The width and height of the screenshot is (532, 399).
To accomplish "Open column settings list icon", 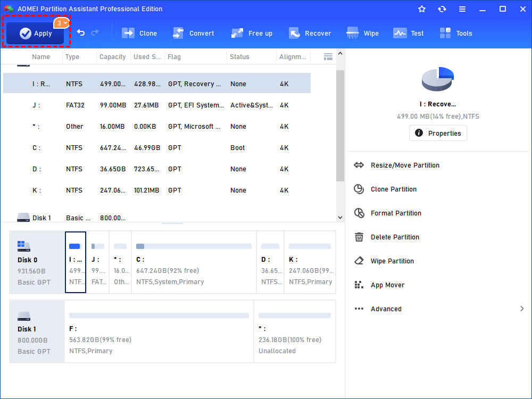I will coord(328,57).
